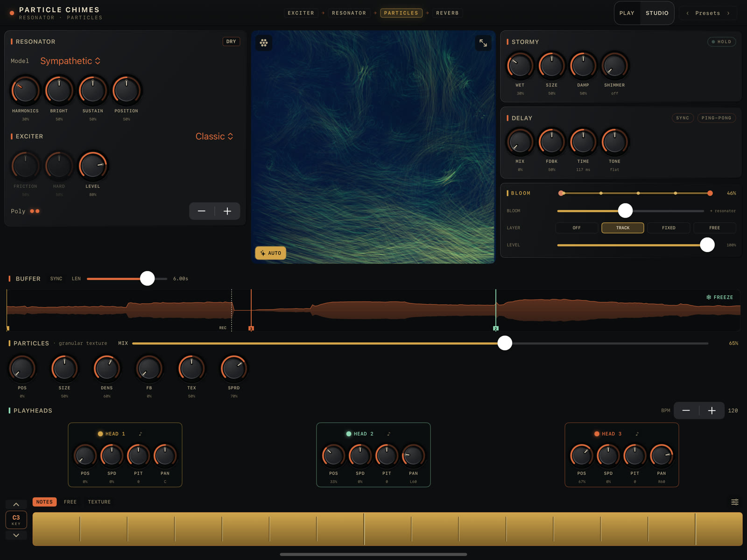Toggle buffer FREEZE
The height and width of the screenshot is (560, 747).
click(719, 297)
